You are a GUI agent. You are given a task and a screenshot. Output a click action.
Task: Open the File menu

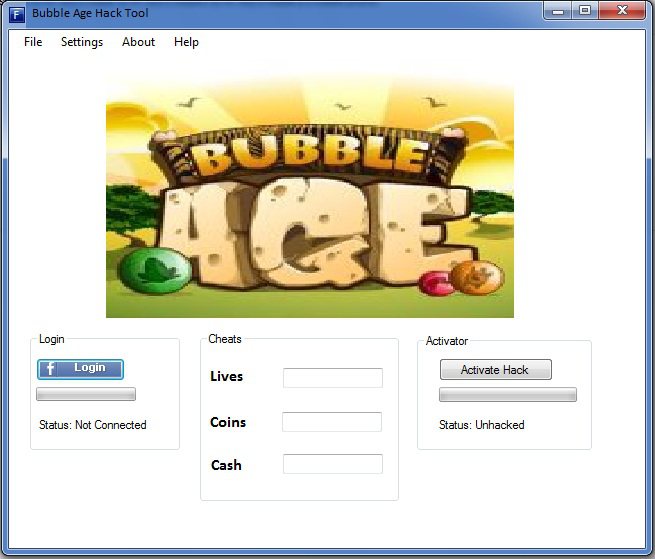point(33,42)
